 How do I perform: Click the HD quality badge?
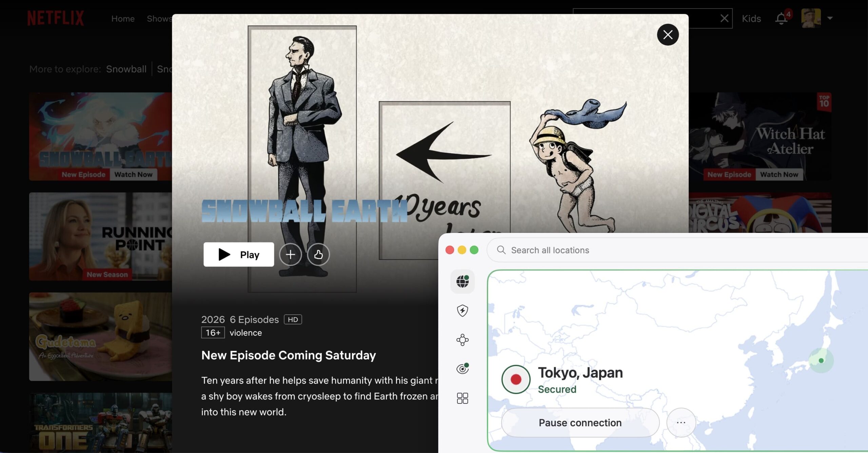[x=293, y=319]
